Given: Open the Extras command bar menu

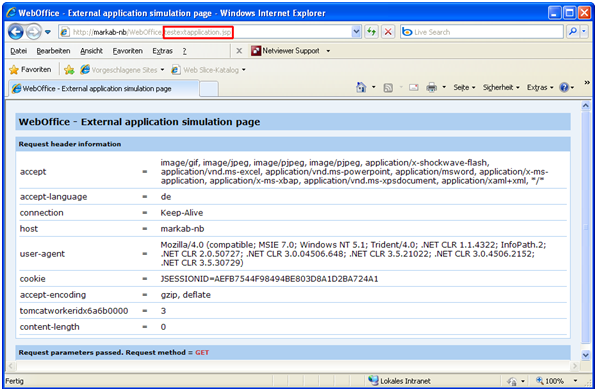Looking at the screenshot, I should [x=540, y=88].
